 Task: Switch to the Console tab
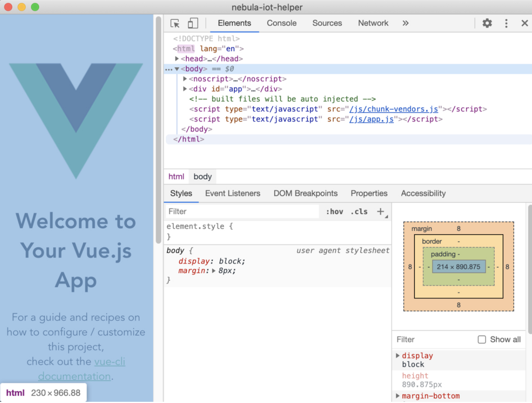click(x=281, y=23)
